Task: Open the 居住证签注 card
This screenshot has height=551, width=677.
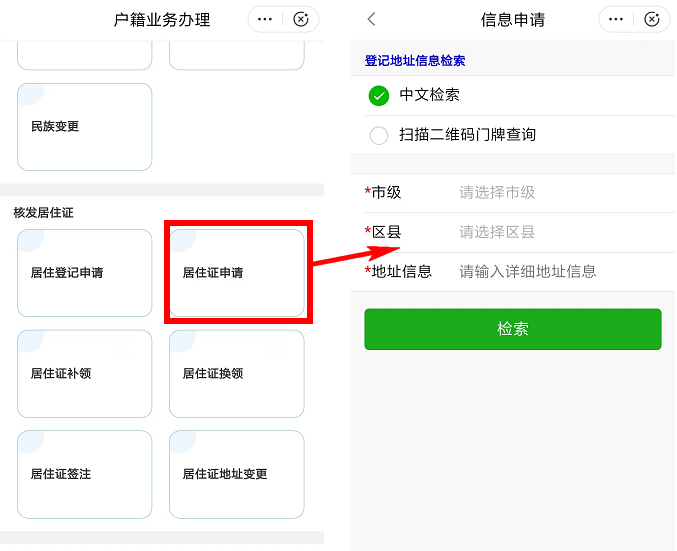Action: coord(85,474)
